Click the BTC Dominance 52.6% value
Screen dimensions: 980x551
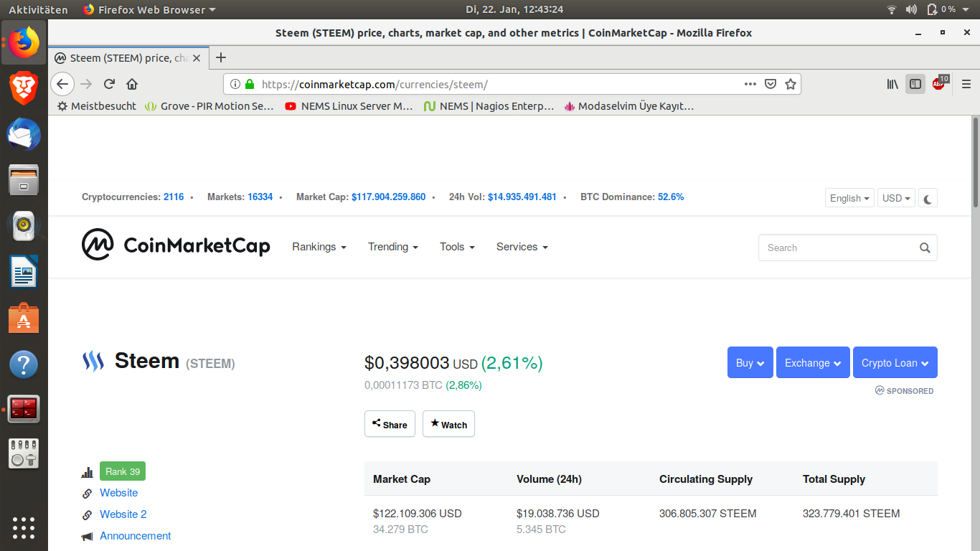coord(671,197)
